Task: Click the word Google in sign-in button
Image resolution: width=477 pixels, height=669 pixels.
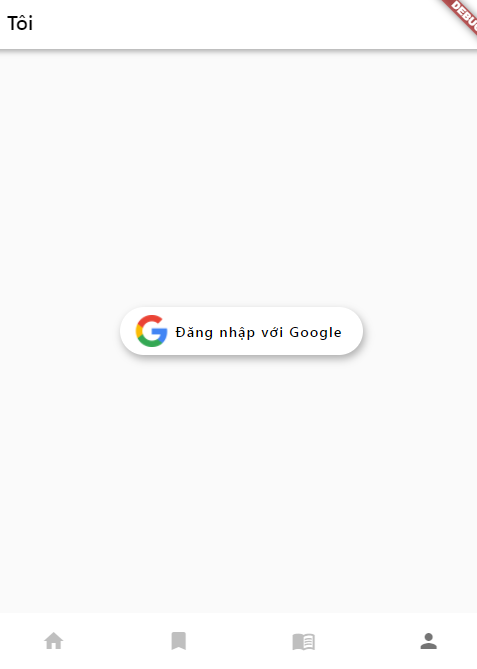Action: tap(315, 332)
